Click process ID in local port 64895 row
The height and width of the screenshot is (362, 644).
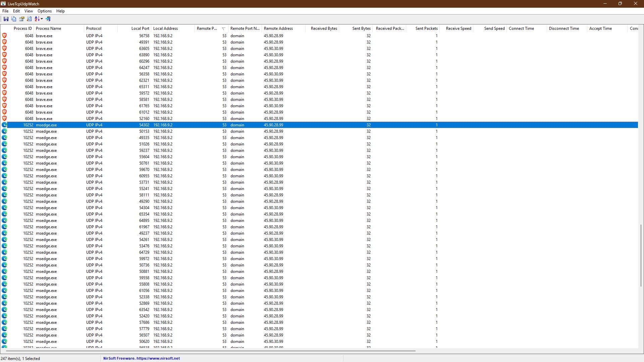click(28, 221)
